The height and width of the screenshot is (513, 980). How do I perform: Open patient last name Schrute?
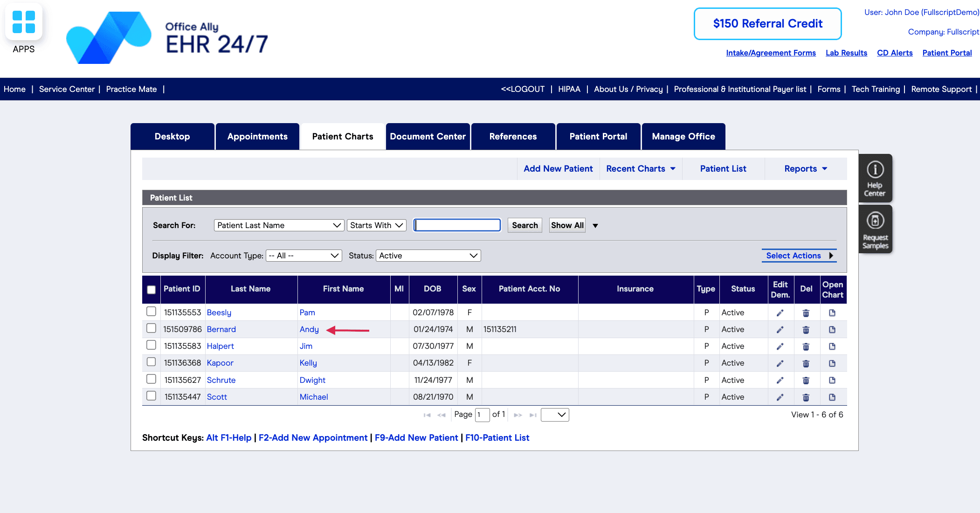221,380
